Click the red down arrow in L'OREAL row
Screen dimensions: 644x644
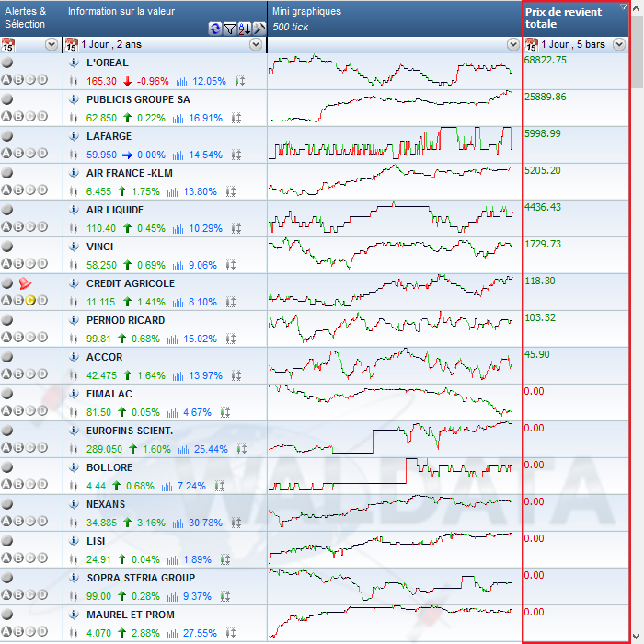127,81
